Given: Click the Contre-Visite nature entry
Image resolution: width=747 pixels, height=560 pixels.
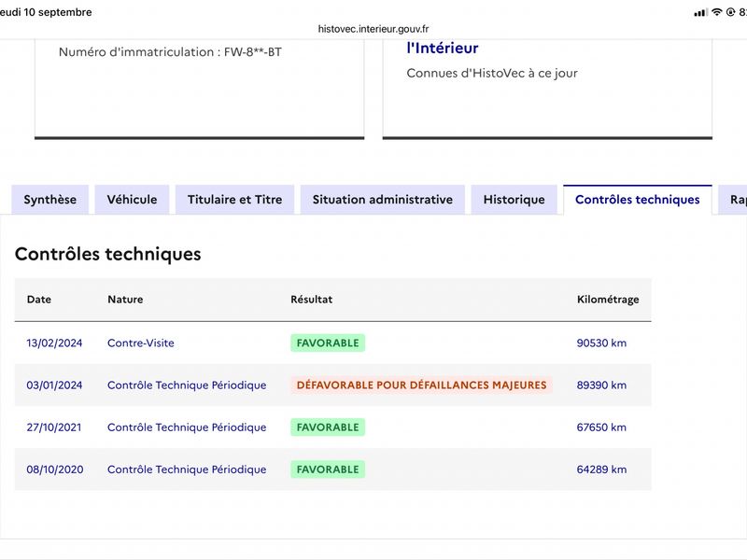Looking at the screenshot, I should tap(141, 343).
